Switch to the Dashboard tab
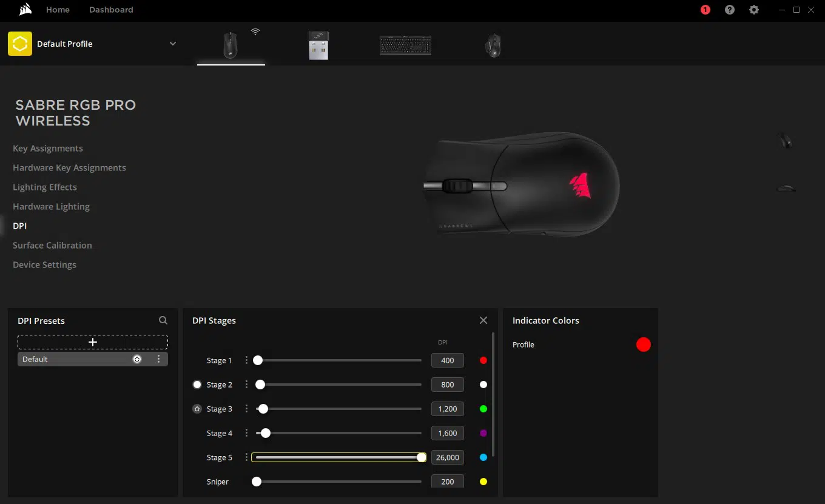825x504 pixels. click(x=111, y=10)
